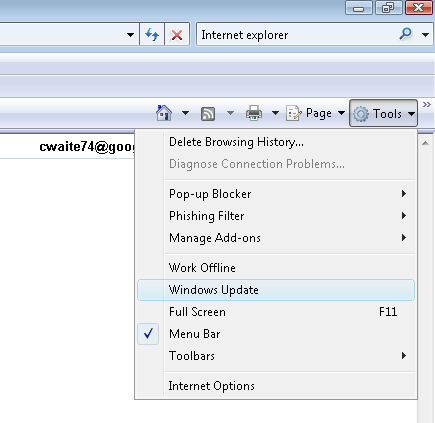Viewport: 435px width, 423px height.
Task: Click the cwaite74 email address text
Action: pyautogui.click(x=87, y=147)
